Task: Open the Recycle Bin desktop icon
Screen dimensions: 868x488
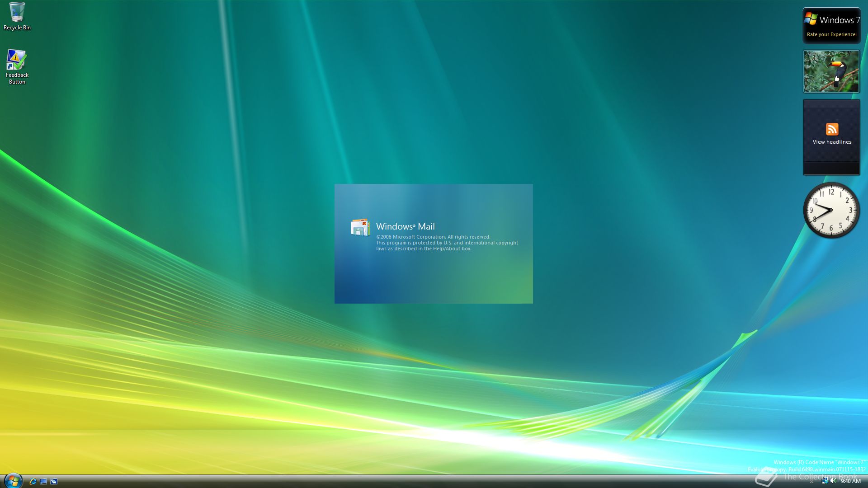Action: click(x=17, y=16)
